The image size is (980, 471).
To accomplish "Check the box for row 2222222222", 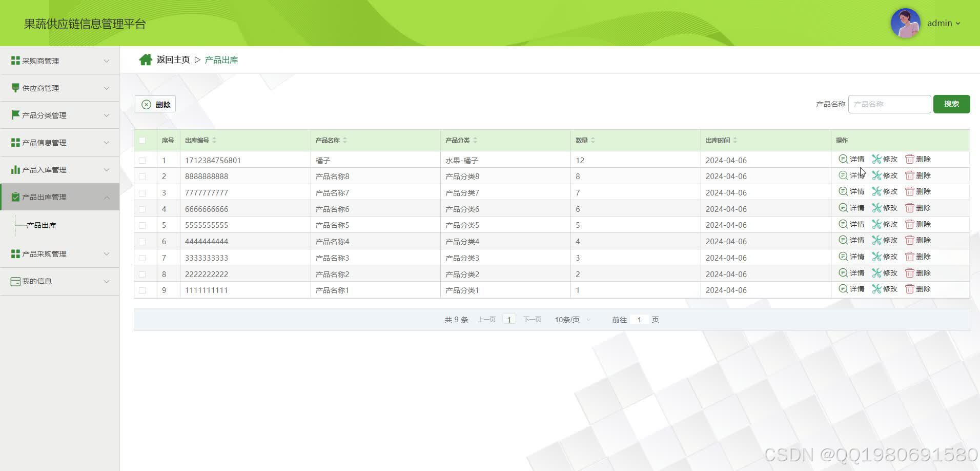I will point(142,274).
